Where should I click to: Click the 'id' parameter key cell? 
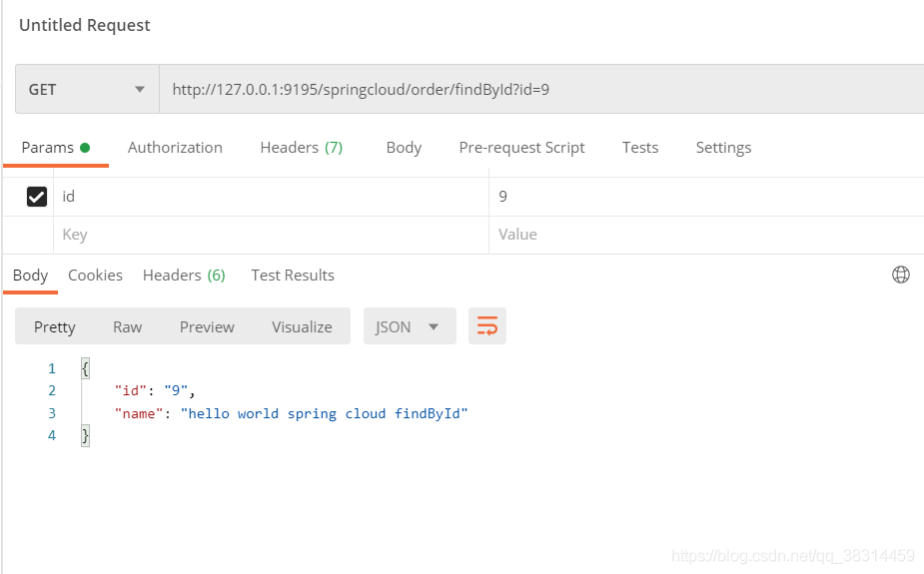(271, 197)
